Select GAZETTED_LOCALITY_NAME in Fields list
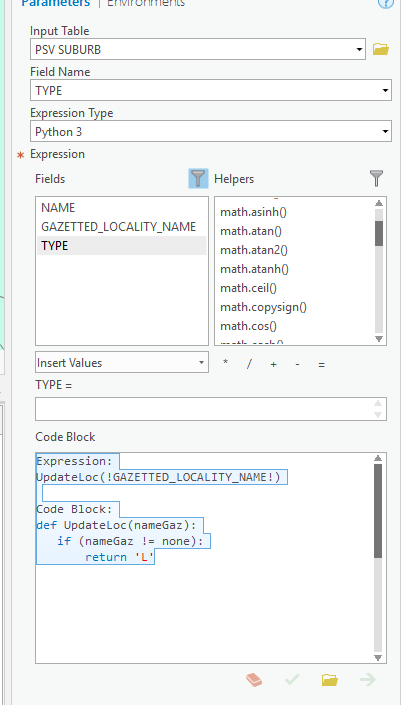The height and width of the screenshot is (705, 401). click(x=119, y=227)
